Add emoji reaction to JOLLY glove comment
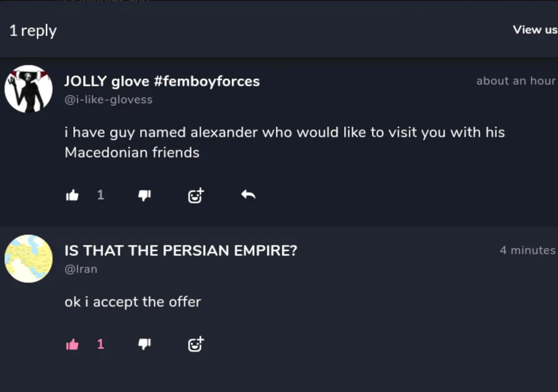 coord(196,196)
